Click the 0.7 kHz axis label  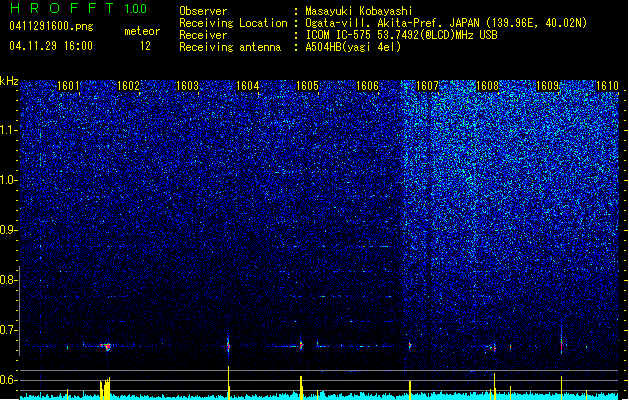(x=8, y=330)
